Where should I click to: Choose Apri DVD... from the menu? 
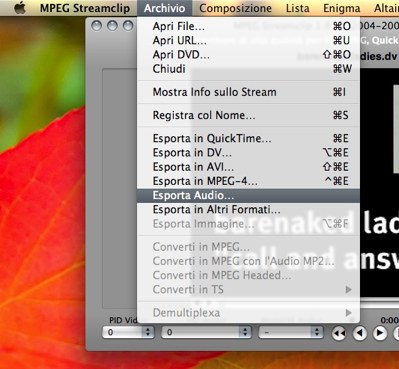(x=248, y=55)
